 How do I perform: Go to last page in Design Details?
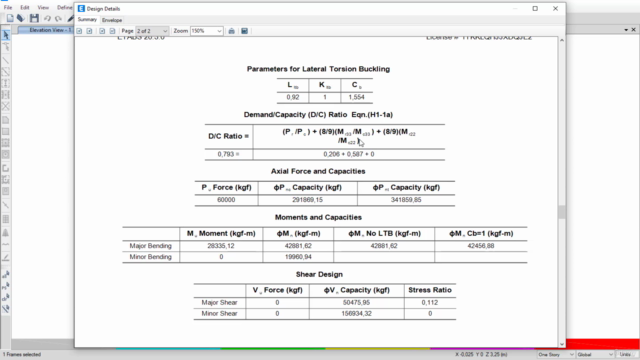coord(112,31)
